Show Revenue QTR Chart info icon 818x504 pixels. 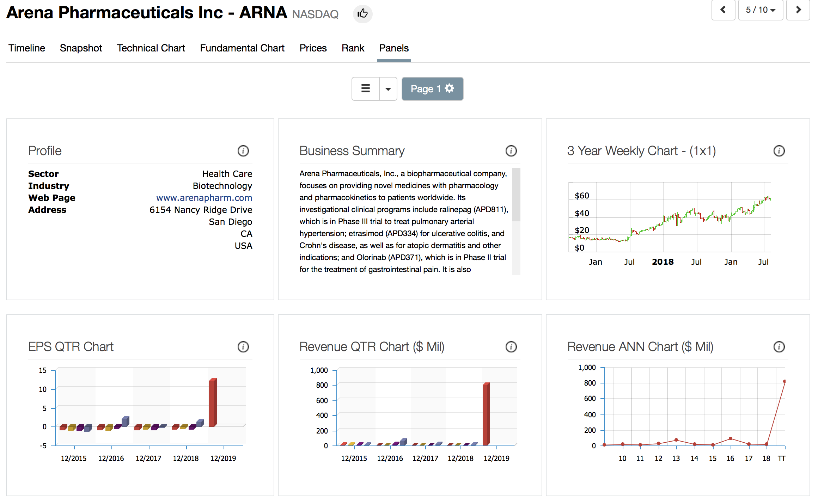click(511, 347)
